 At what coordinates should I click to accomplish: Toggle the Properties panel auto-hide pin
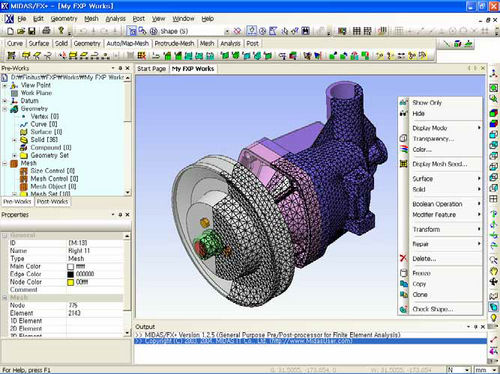(120, 215)
